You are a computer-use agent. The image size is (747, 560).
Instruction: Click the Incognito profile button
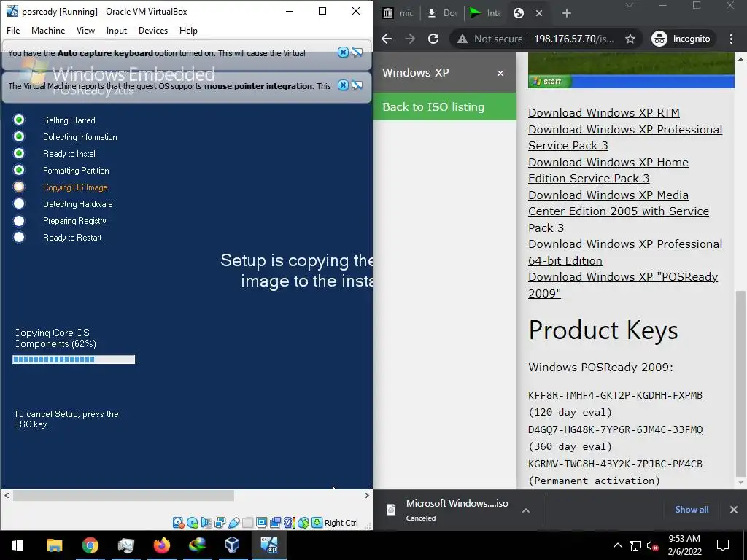681,39
